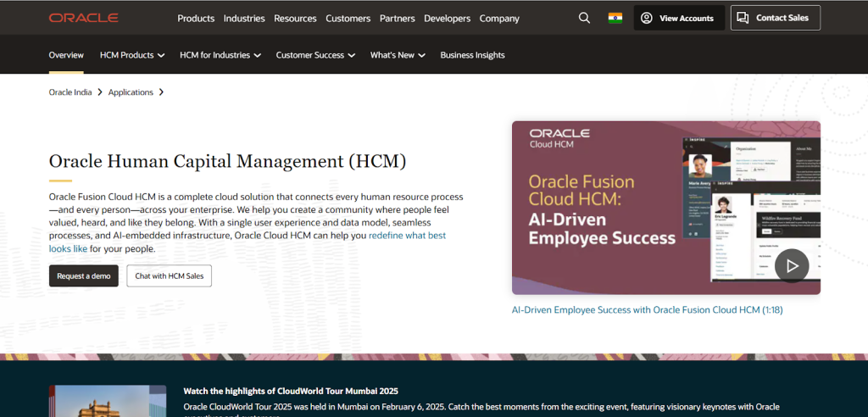Open Business Insights tab
868x417 pixels.
[472, 55]
